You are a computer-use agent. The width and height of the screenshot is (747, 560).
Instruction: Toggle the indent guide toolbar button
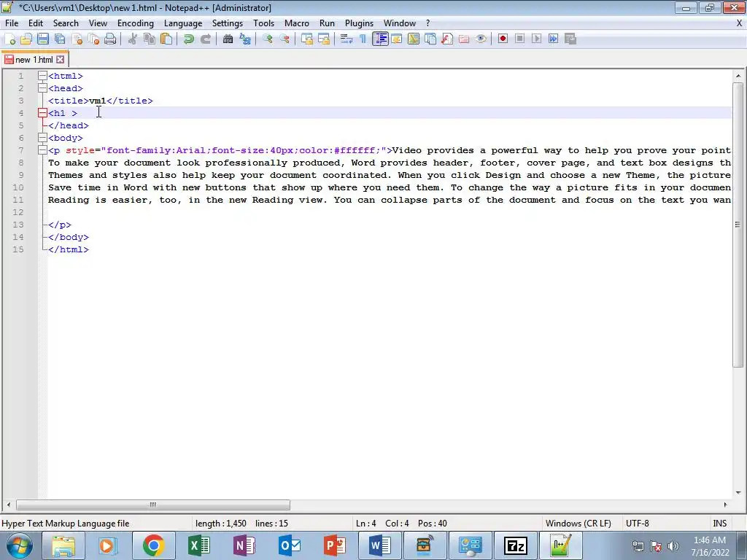tap(380, 39)
